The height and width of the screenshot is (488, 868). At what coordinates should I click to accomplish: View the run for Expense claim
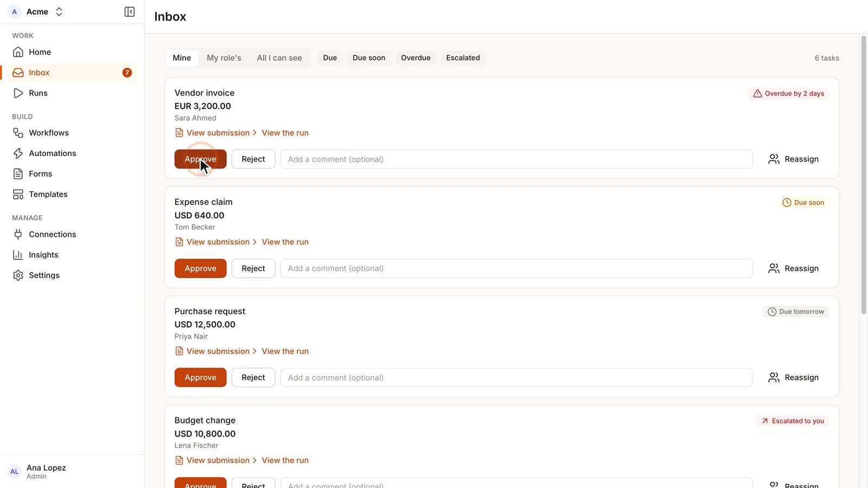pos(285,242)
